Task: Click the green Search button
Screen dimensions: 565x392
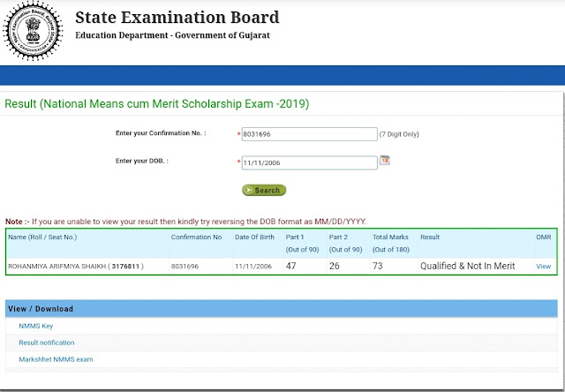Action: pos(264,190)
